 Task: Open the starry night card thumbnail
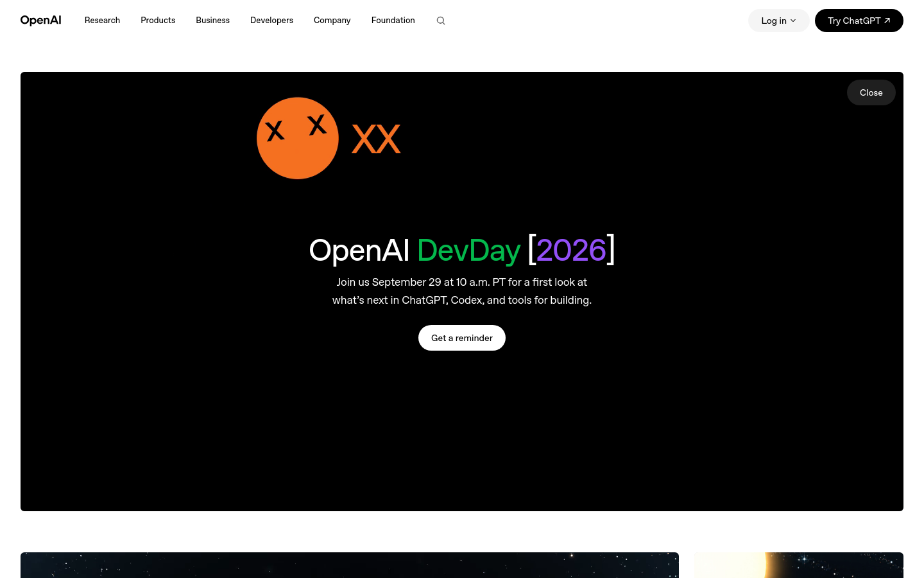[350, 565]
